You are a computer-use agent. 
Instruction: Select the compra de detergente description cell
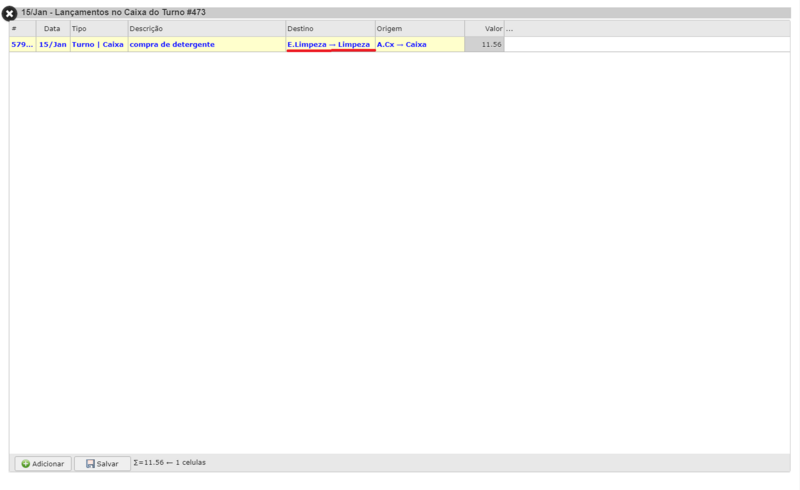[207, 44]
